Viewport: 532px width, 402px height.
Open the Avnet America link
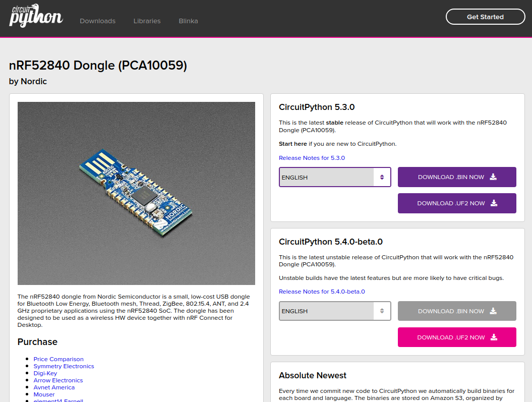[x=54, y=387]
